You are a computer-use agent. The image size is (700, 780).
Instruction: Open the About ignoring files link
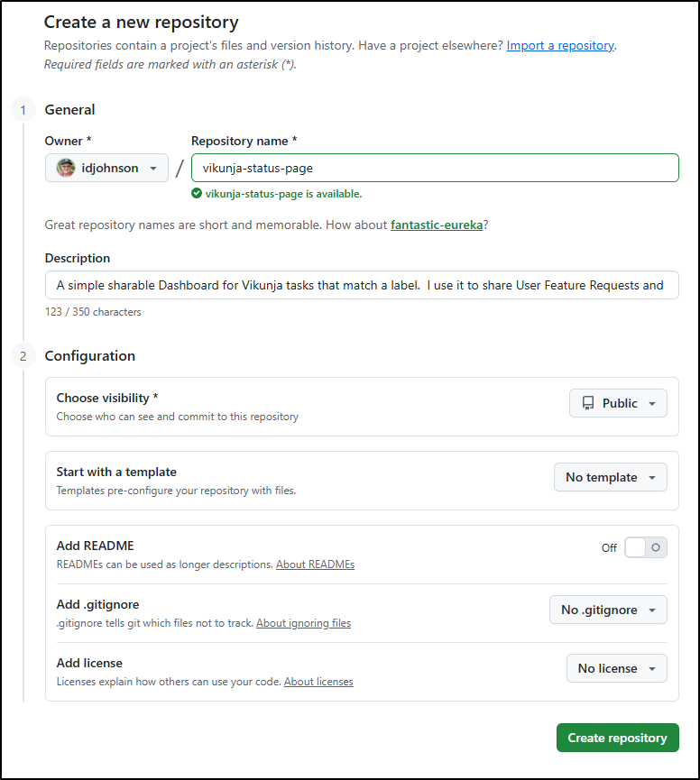(x=303, y=623)
